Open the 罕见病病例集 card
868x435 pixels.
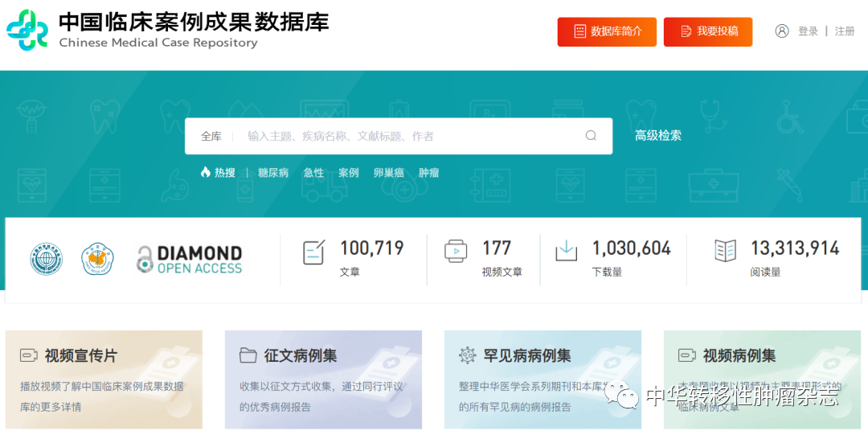tap(543, 380)
